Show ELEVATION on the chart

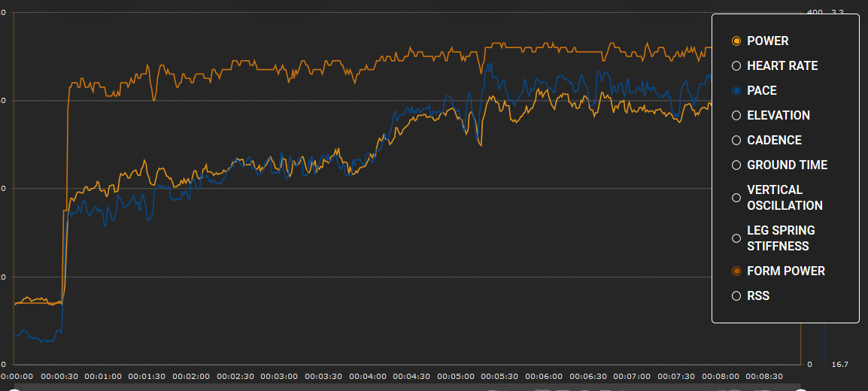[x=736, y=116]
